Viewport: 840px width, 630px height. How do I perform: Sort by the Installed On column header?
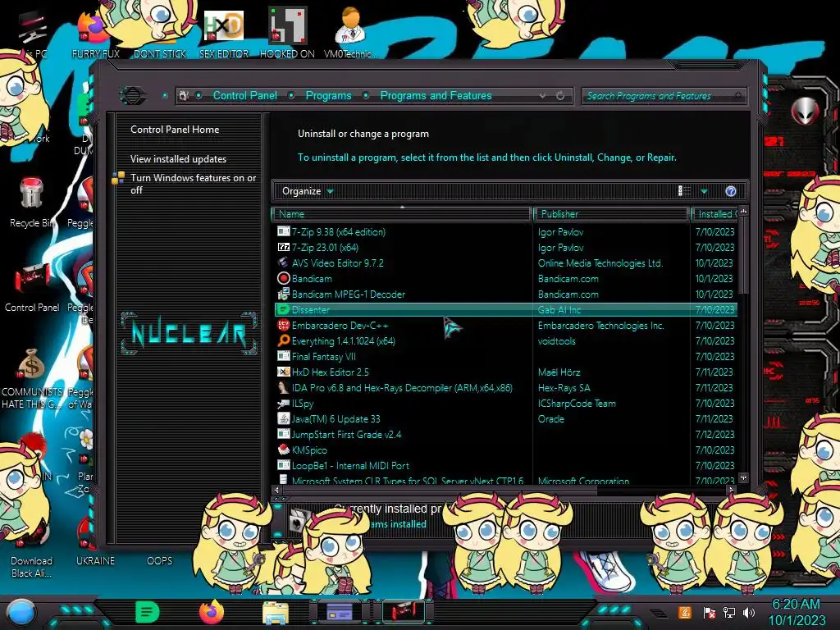pyautogui.click(x=714, y=214)
